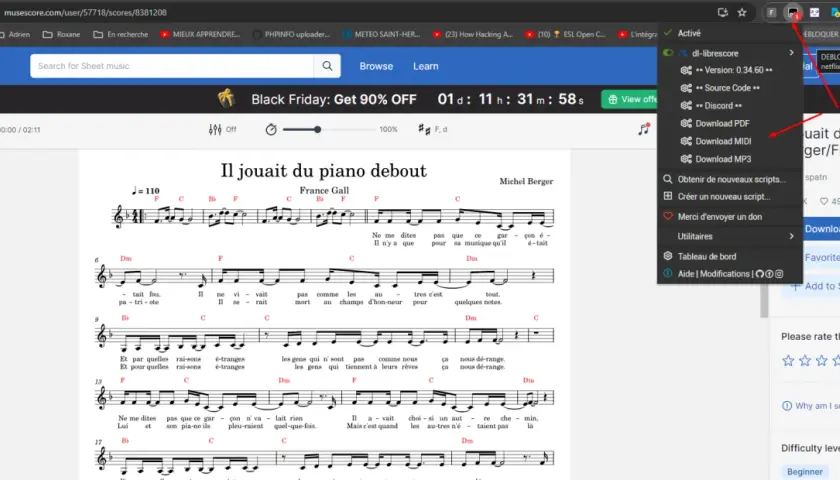Click the second rating star
The width and height of the screenshot is (840, 480).
point(805,361)
